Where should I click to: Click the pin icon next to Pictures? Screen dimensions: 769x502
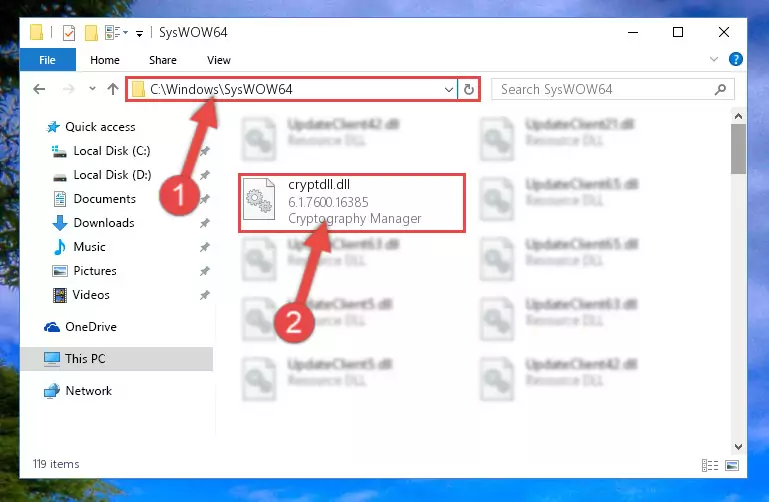coord(205,271)
